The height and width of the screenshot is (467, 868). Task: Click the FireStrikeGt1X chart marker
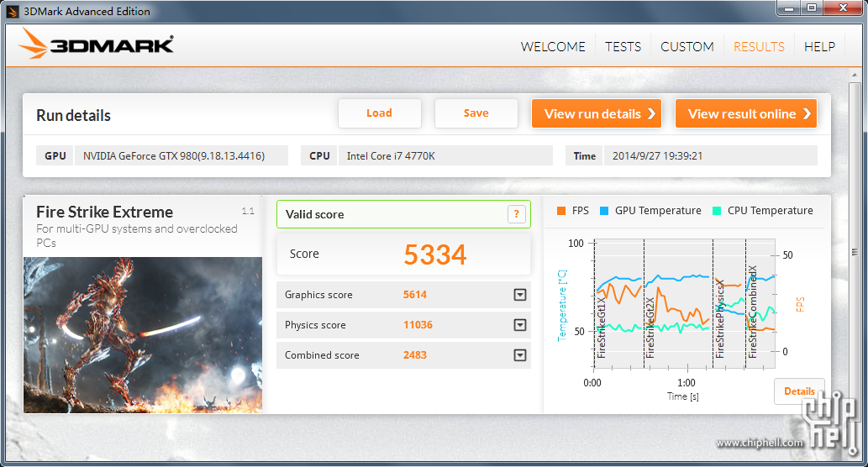coord(602,327)
